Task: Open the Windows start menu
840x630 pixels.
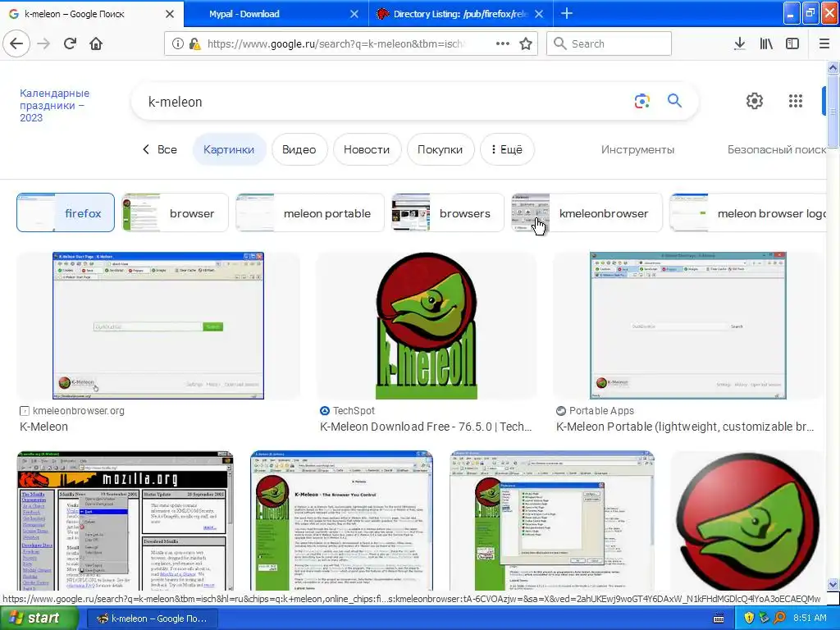Action: click(39, 619)
